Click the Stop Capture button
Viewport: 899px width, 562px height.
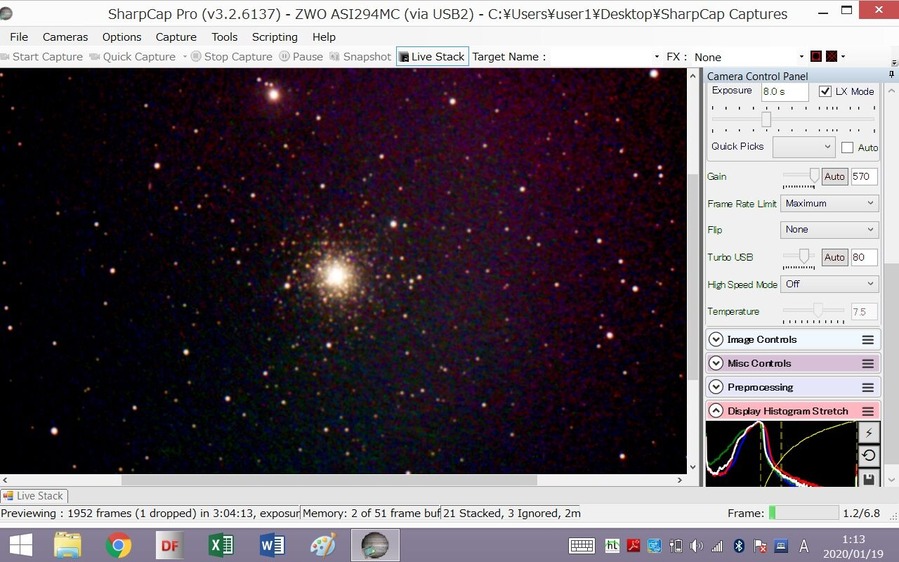(x=232, y=57)
